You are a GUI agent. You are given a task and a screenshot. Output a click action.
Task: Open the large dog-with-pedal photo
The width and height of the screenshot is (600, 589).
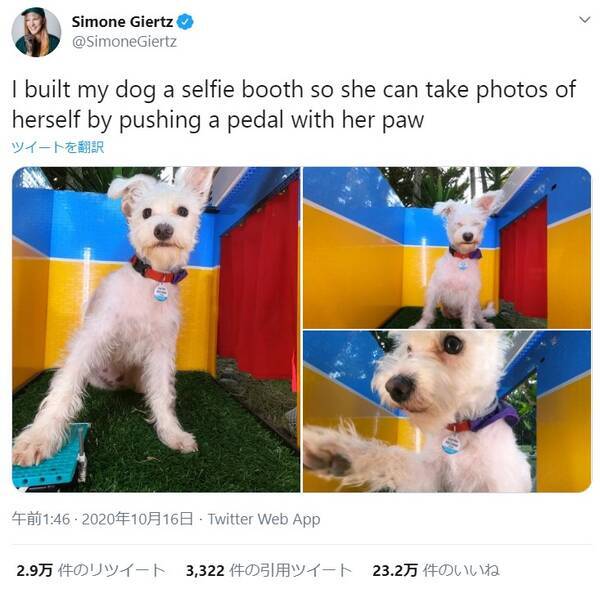(156, 330)
